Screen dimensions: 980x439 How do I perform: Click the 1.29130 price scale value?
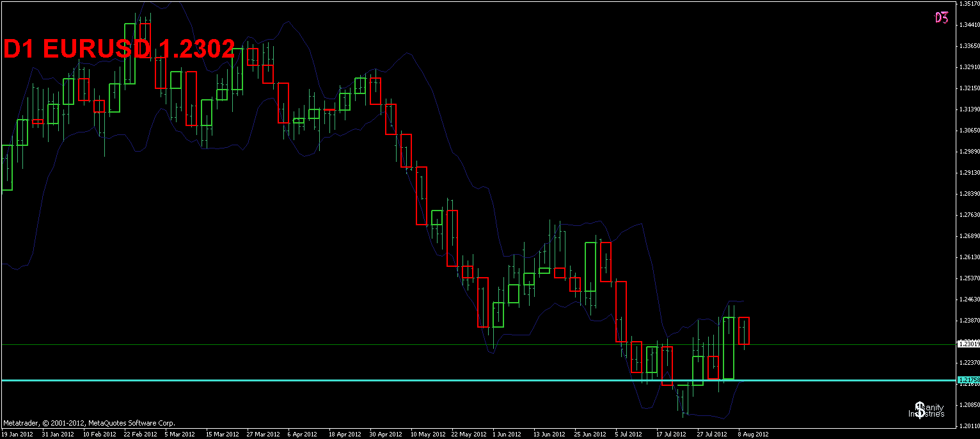pyautogui.click(x=970, y=173)
